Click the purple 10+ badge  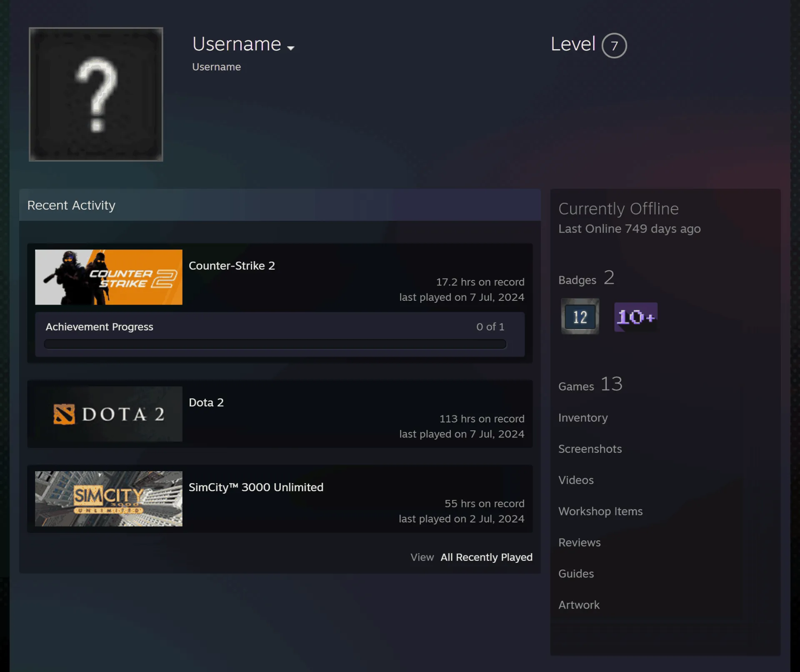636,317
